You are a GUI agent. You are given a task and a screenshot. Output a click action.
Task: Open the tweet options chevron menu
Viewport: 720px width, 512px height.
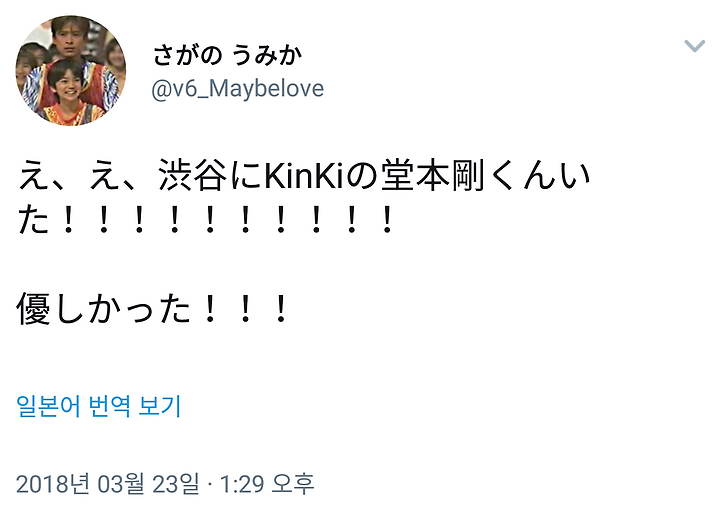(694, 46)
